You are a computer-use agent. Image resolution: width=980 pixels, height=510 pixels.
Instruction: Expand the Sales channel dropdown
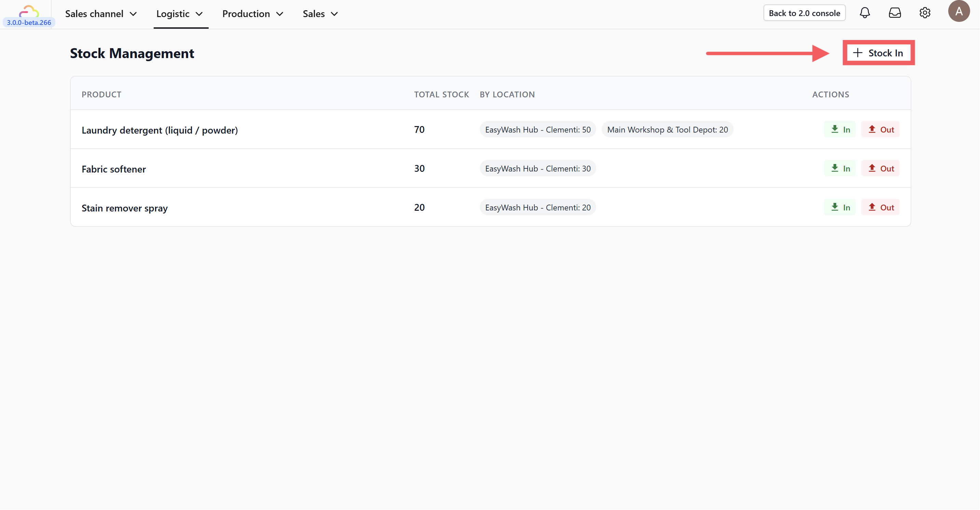pos(101,14)
